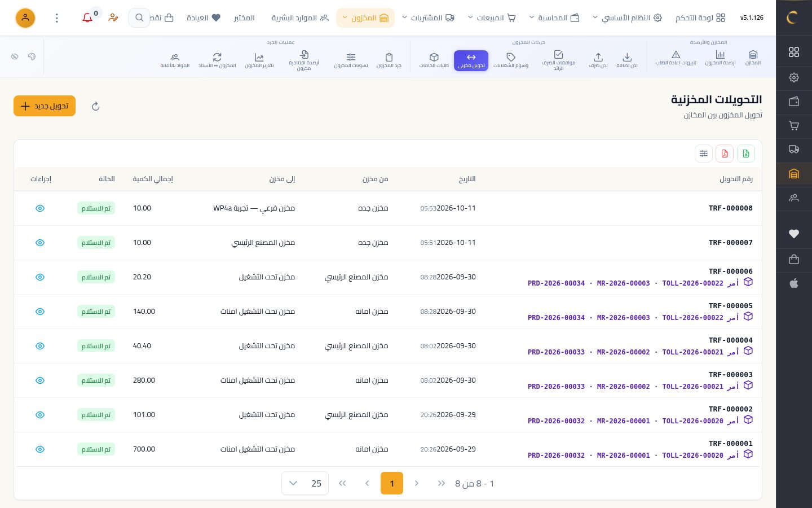The width and height of the screenshot is (812, 508).
Task: Open the الموارد البشرية HR menu
Action: pos(300,18)
